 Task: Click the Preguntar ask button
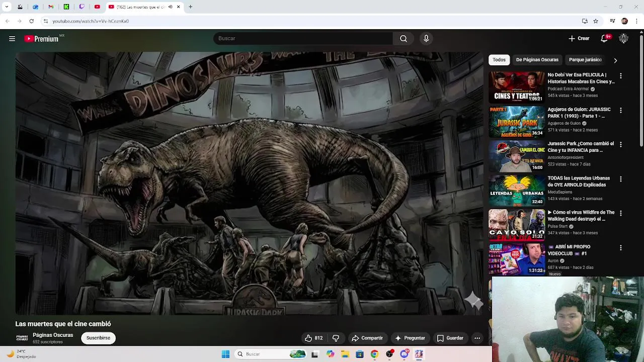tap(411, 338)
